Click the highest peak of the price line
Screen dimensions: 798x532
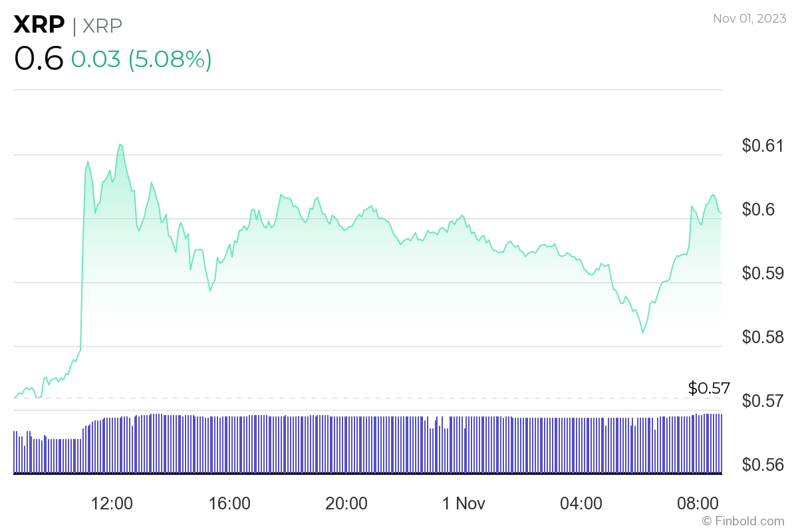click(120, 144)
